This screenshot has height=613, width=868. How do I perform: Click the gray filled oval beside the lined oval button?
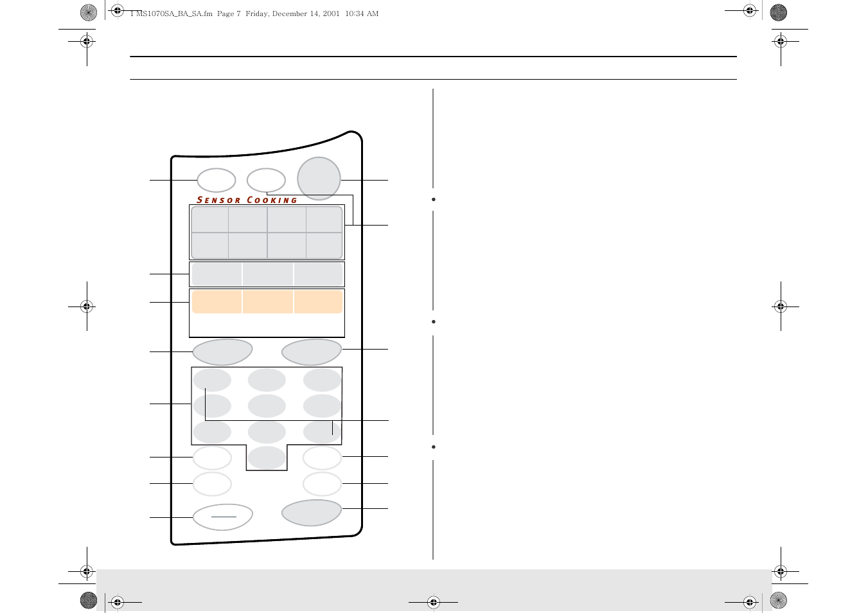(x=312, y=513)
